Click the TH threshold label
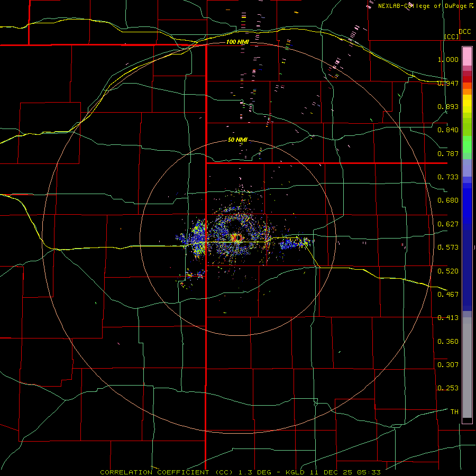Image resolution: width=476 pixels, height=476 pixels. [x=454, y=411]
